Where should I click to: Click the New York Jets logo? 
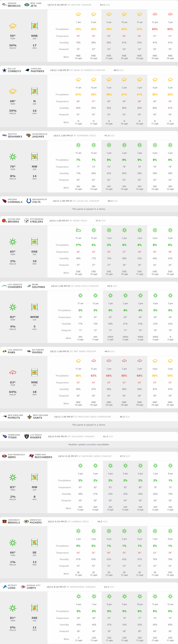coord(27,5)
